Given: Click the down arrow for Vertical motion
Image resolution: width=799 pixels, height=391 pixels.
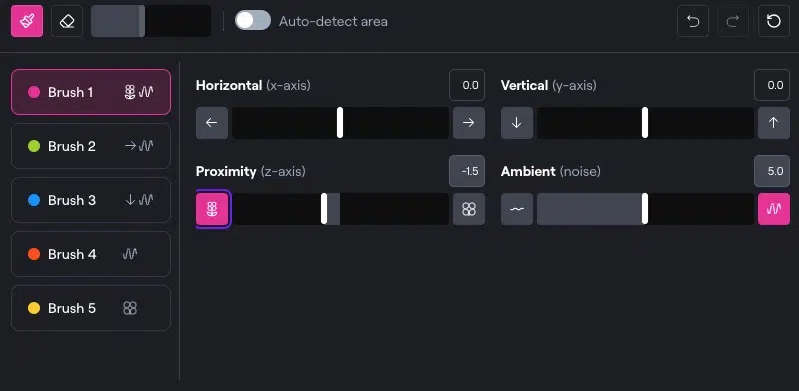Looking at the screenshot, I should [517, 123].
